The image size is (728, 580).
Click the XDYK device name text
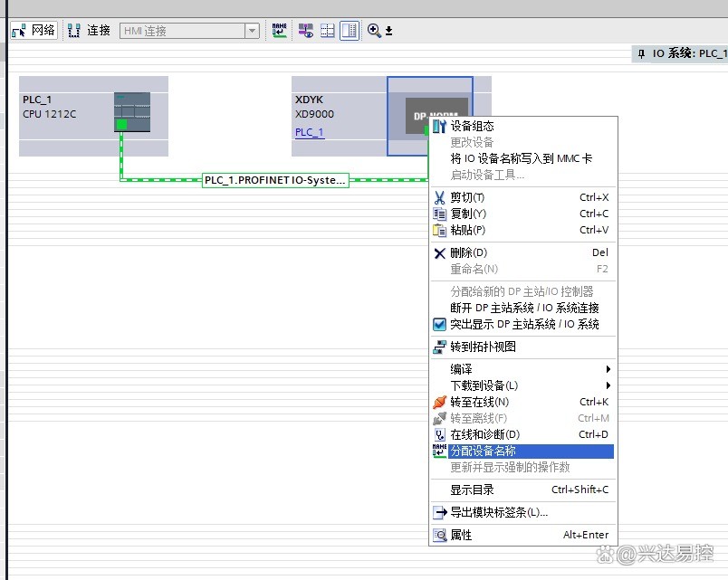(x=309, y=100)
